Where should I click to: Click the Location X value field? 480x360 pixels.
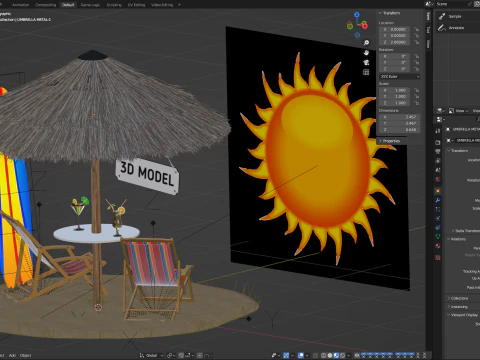395,29
